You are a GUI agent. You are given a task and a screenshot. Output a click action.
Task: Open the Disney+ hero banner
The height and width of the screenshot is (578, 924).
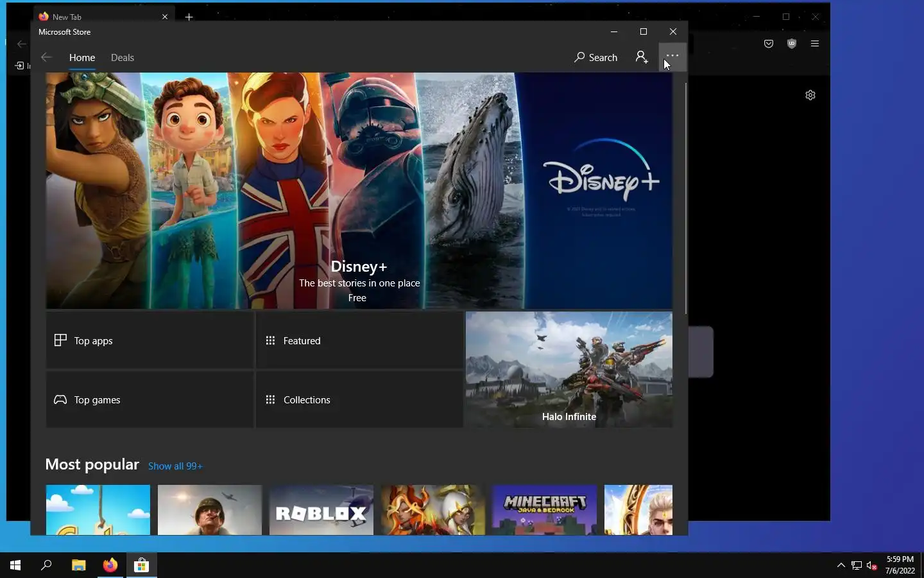[x=359, y=191]
